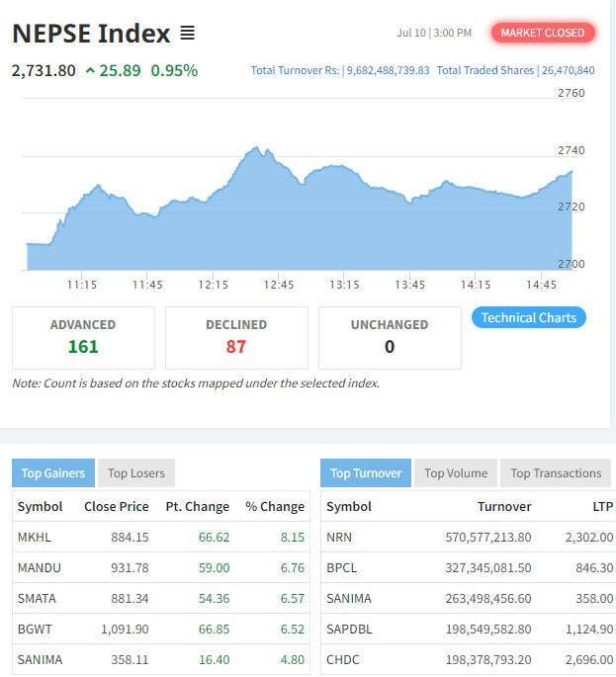This screenshot has width=616, height=677.
Task: Open BGWT stock details
Action: point(35,628)
